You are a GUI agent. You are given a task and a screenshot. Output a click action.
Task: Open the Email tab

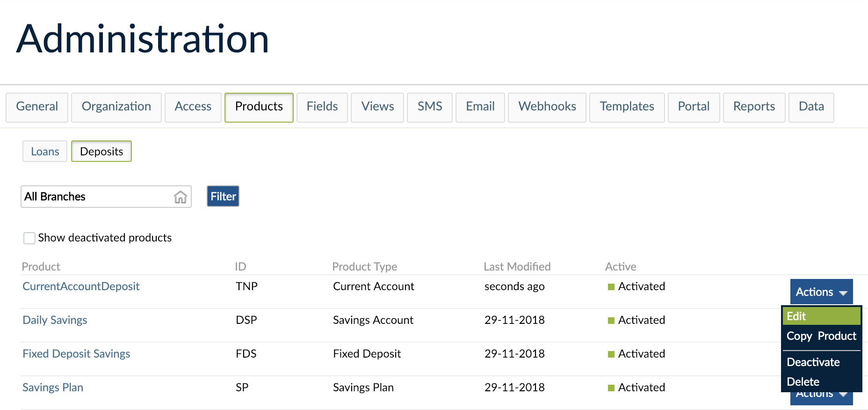[480, 107]
